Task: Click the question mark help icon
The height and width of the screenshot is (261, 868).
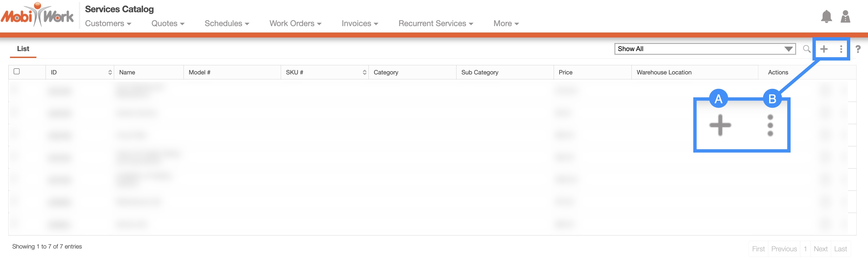Action: pyautogui.click(x=858, y=49)
